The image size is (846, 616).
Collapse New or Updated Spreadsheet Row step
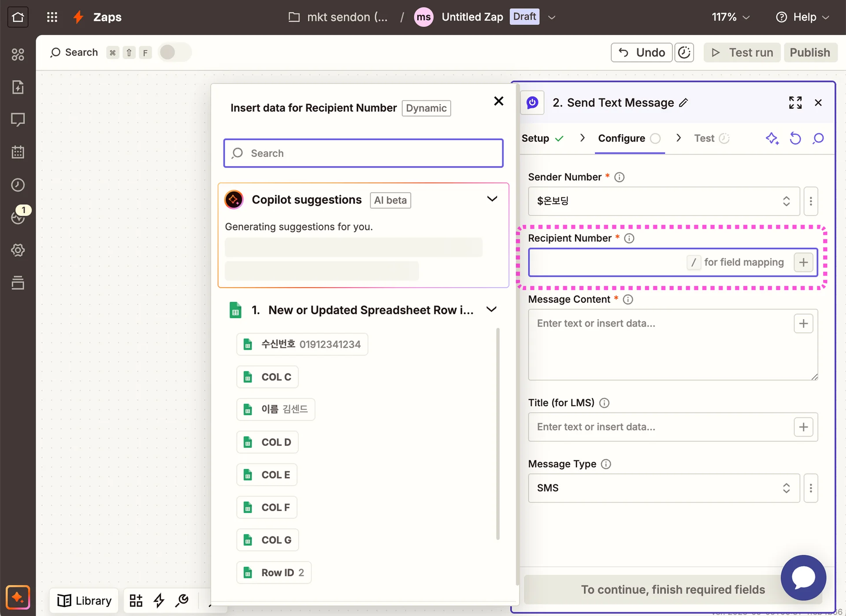[x=491, y=310]
